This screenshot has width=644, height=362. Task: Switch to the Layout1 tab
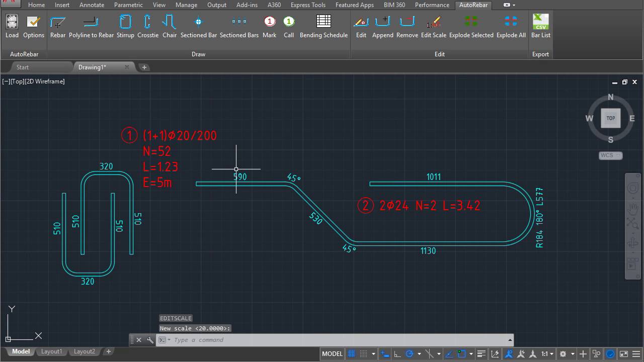click(51, 351)
